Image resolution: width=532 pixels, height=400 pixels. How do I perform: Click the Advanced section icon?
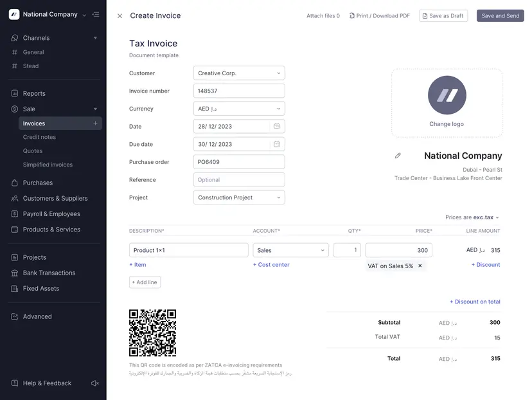pyautogui.click(x=15, y=316)
